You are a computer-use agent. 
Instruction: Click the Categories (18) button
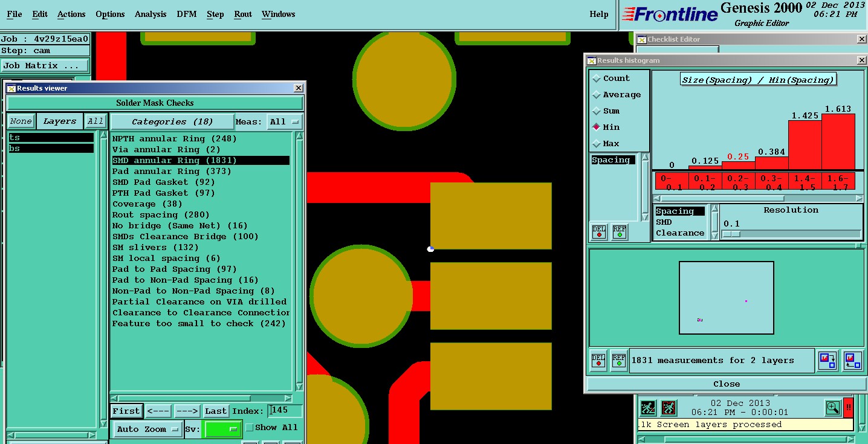point(172,121)
